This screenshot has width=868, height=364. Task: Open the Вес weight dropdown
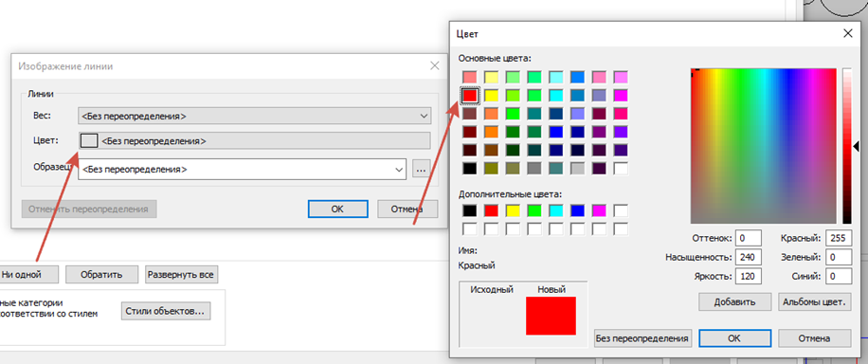(x=254, y=117)
